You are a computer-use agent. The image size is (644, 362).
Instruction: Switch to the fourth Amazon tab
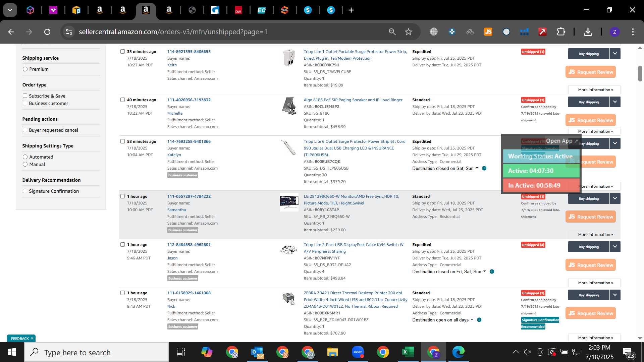click(x=169, y=10)
